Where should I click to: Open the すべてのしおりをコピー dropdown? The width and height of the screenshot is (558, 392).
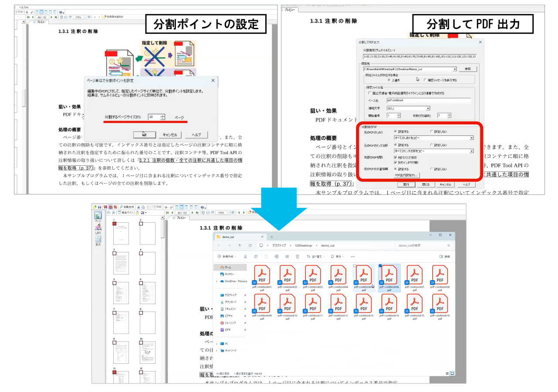[433, 138]
